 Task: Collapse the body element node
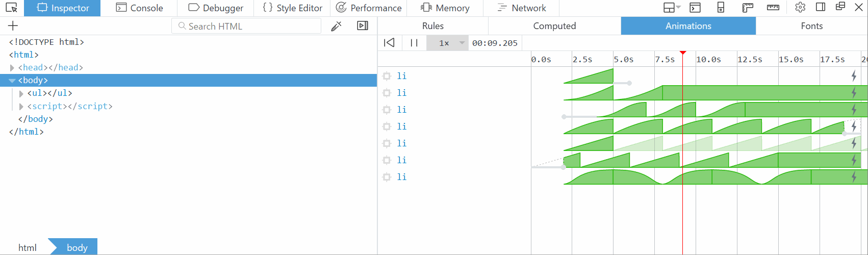coord(12,81)
